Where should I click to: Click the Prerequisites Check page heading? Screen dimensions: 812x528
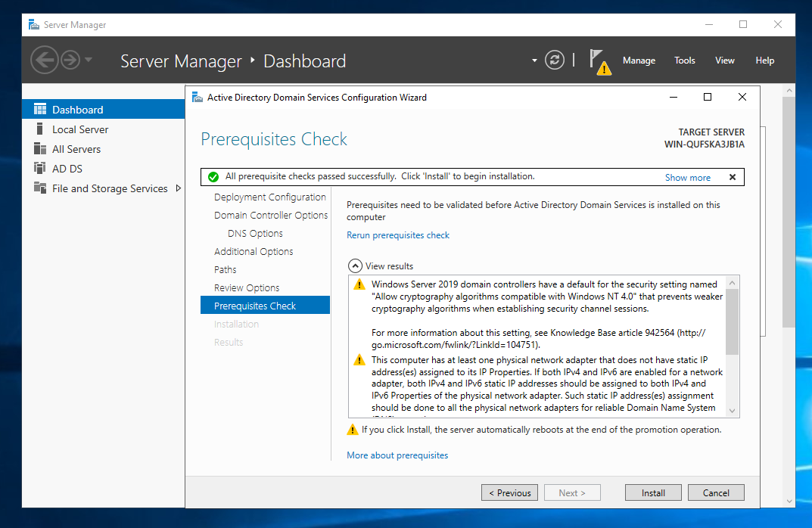(274, 139)
